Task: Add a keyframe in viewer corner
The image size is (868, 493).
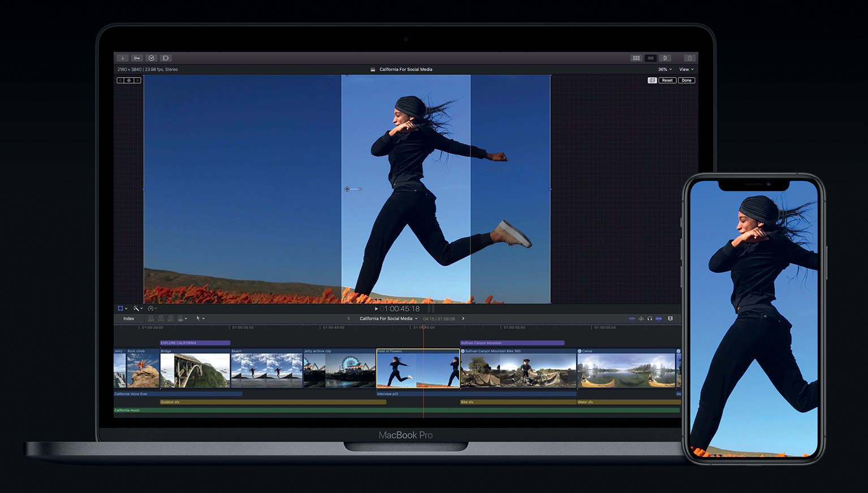Action: pos(129,80)
